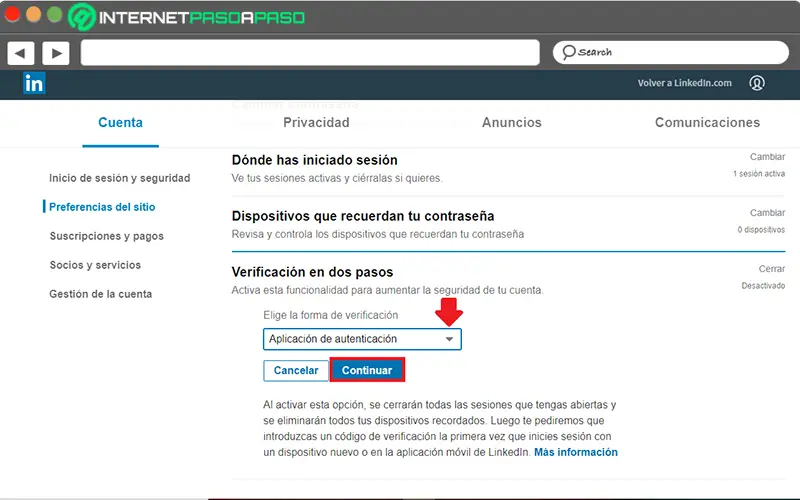800x500 pixels.
Task: Click the 1 sesión activa text
Action: click(759, 174)
